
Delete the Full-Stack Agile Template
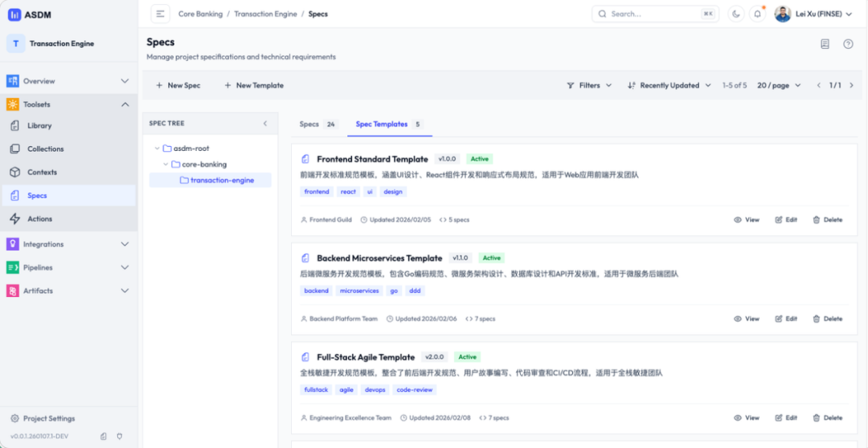tap(828, 417)
